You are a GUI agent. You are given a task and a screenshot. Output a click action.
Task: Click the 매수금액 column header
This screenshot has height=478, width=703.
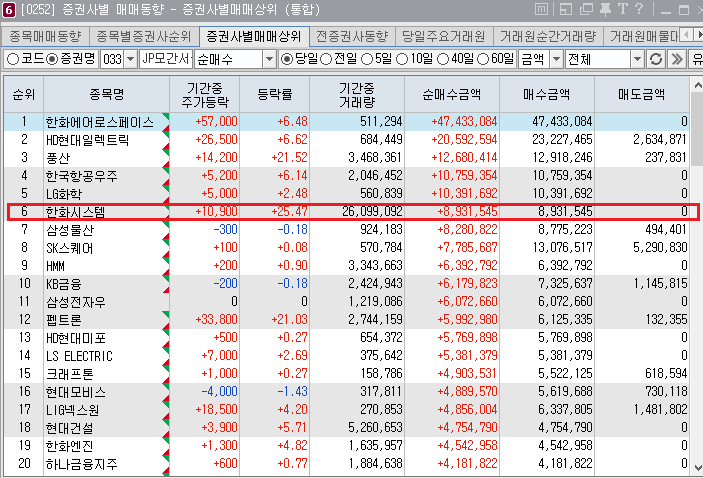click(547, 95)
